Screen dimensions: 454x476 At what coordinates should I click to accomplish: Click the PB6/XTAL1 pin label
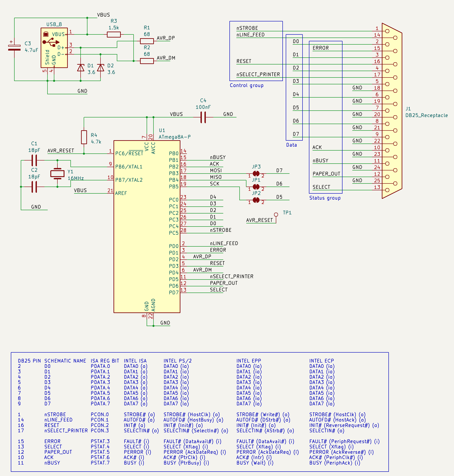pos(129,167)
